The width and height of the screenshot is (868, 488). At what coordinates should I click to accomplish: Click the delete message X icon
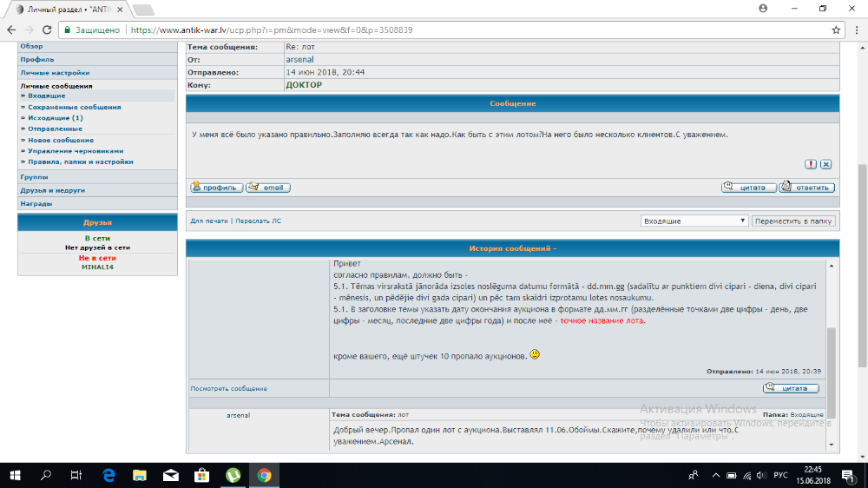point(826,164)
